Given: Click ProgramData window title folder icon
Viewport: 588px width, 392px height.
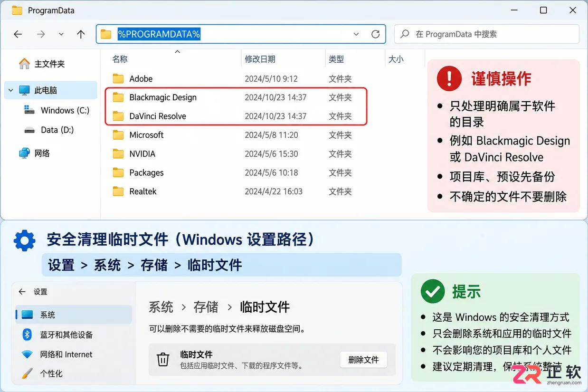Looking at the screenshot, I should (17, 10).
